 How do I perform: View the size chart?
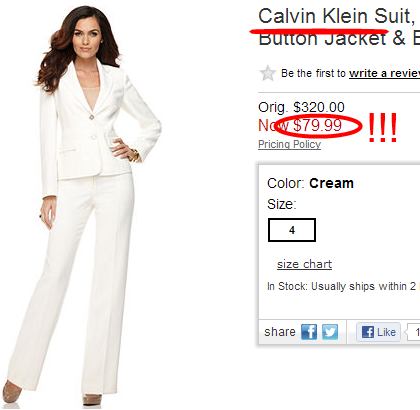pos(304,264)
